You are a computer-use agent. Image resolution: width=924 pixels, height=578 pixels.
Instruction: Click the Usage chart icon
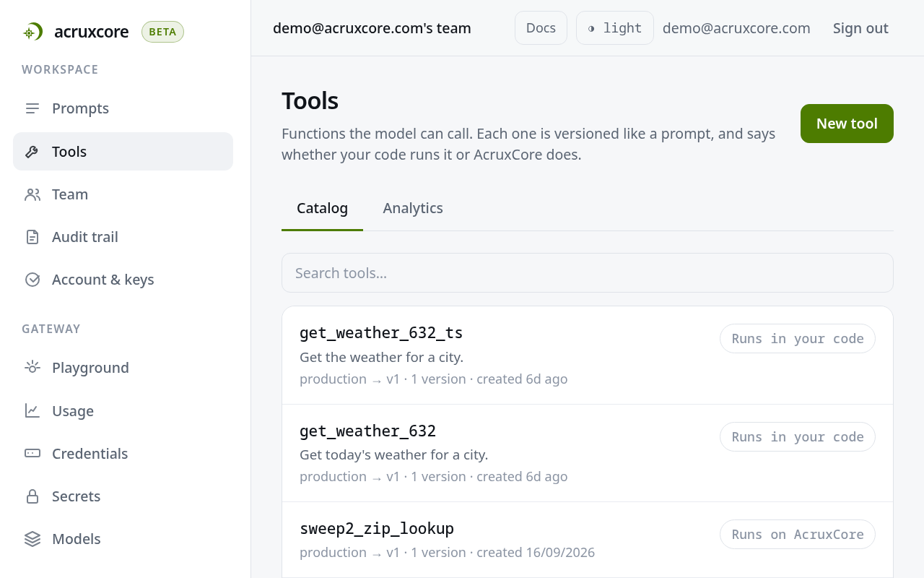point(32,411)
